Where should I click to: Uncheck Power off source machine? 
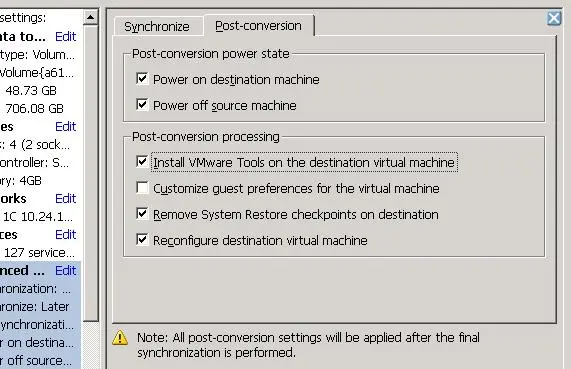click(x=142, y=105)
